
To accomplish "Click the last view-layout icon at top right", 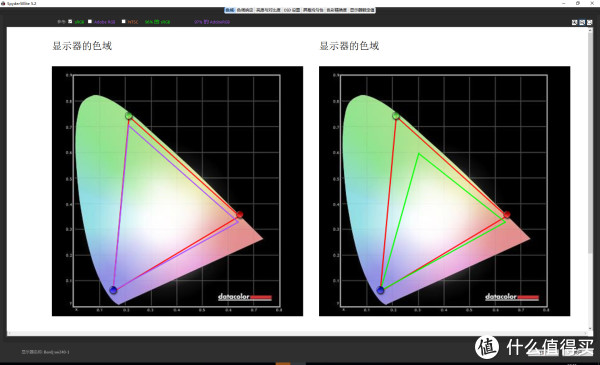I will [x=590, y=23].
